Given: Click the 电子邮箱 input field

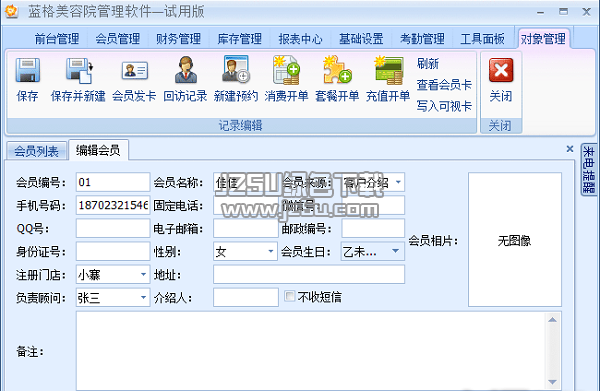Looking at the screenshot, I should [x=246, y=228].
